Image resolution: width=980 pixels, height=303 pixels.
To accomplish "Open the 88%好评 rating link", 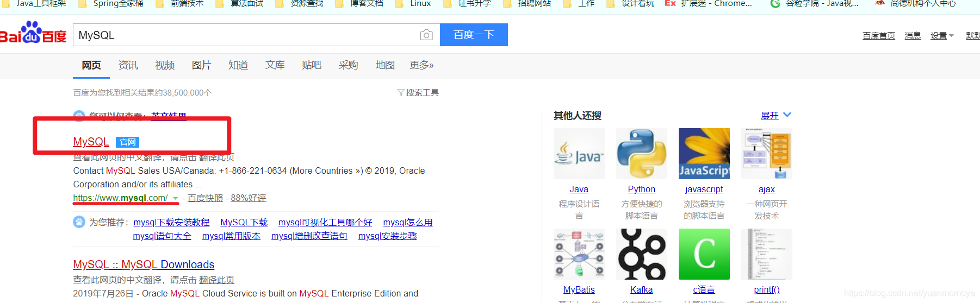I will coord(249,198).
